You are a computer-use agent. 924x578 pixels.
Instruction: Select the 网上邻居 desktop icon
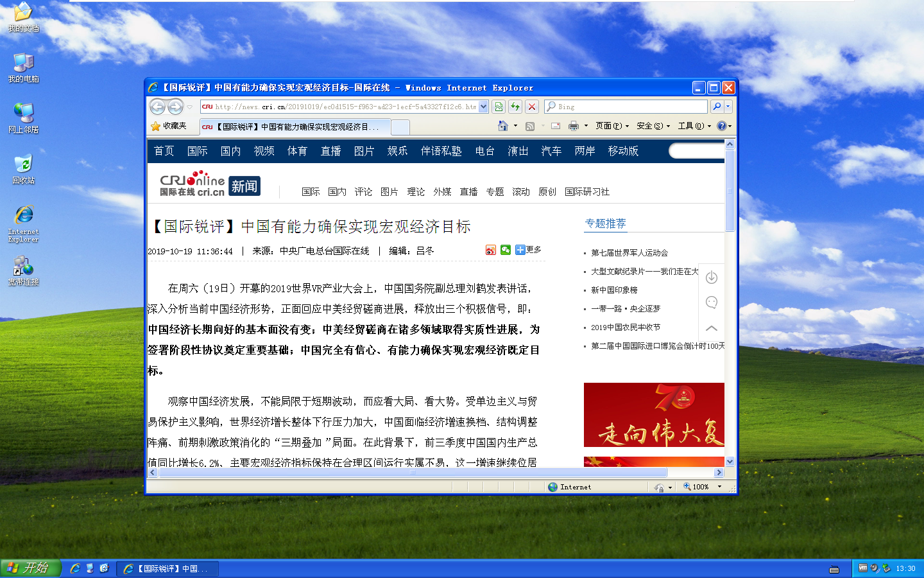click(23, 118)
